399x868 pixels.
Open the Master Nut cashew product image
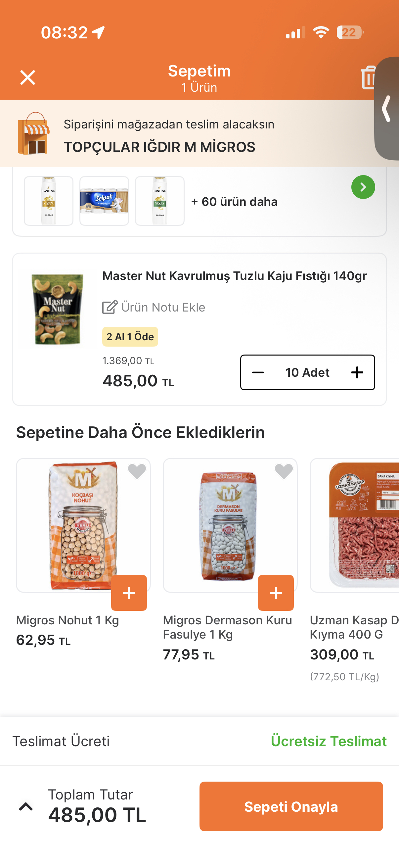coord(57,309)
